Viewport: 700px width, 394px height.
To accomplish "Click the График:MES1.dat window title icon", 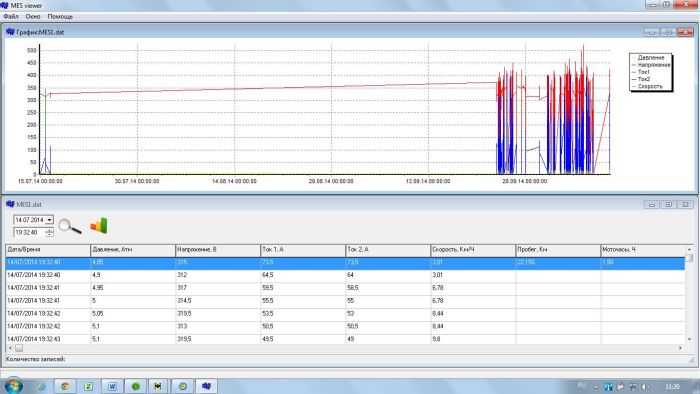I will [10, 32].
